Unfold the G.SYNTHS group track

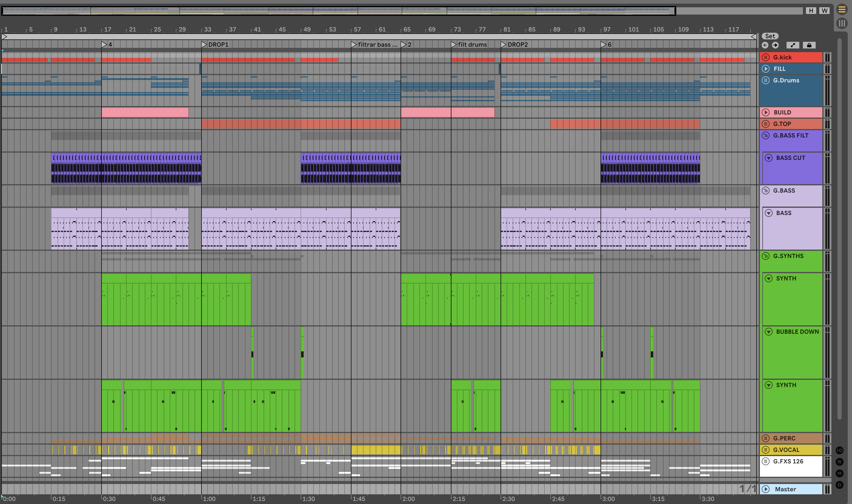coord(766,256)
